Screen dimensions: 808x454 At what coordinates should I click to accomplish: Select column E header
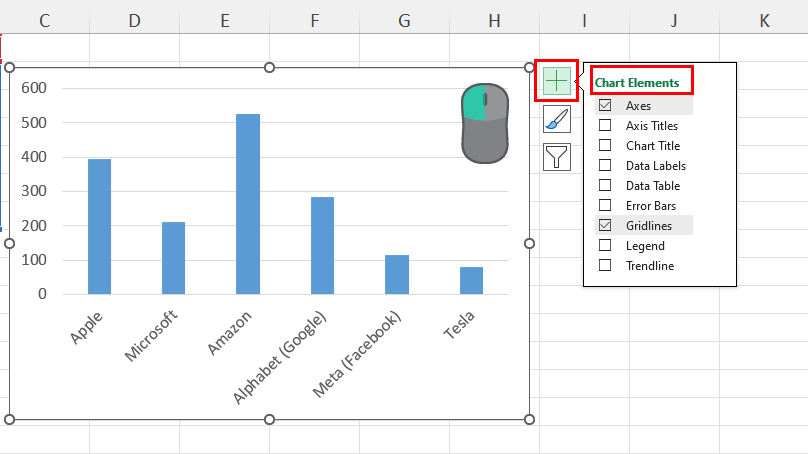(225, 21)
